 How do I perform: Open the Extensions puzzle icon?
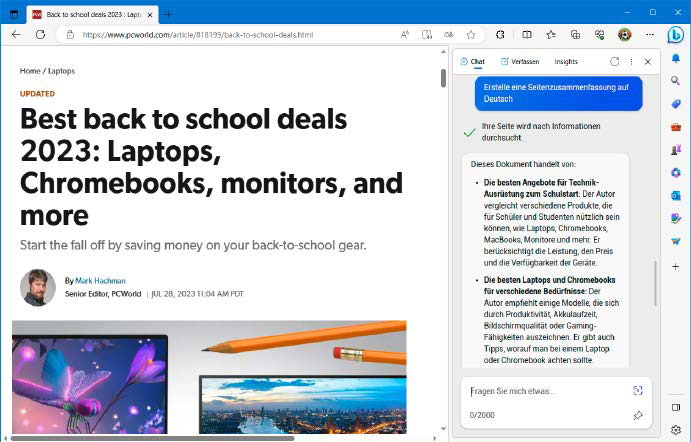pos(500,34)
